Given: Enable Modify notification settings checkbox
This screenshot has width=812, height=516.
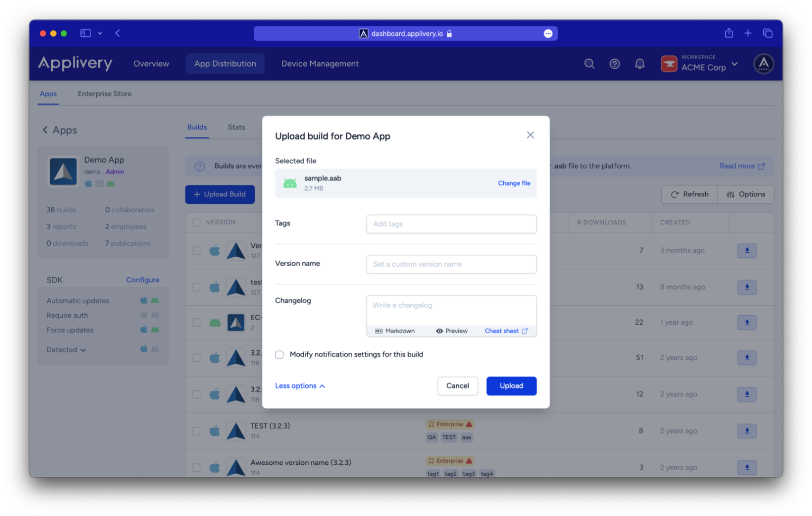Looking at the screenshot, I should [280, 355].
